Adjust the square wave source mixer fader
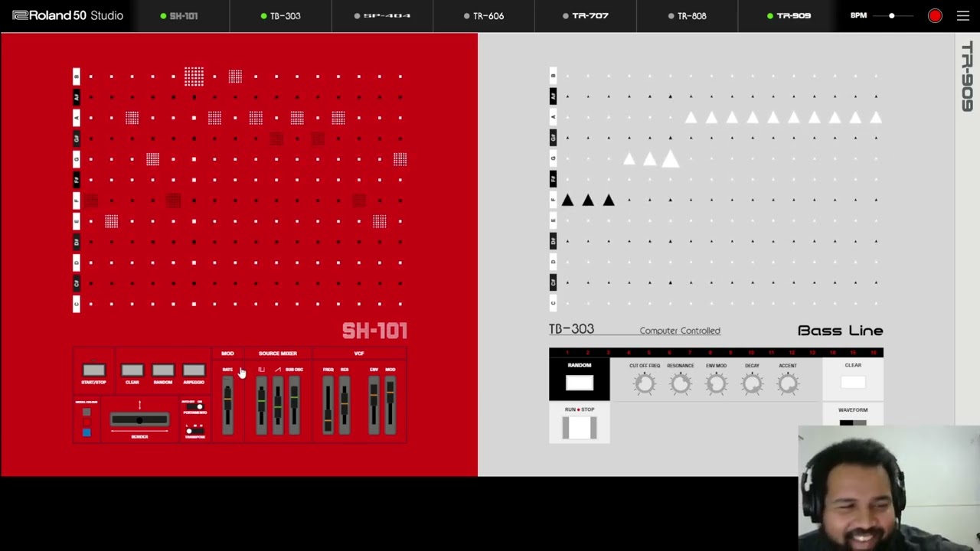980x551 pixels. (x=261, y=406)
